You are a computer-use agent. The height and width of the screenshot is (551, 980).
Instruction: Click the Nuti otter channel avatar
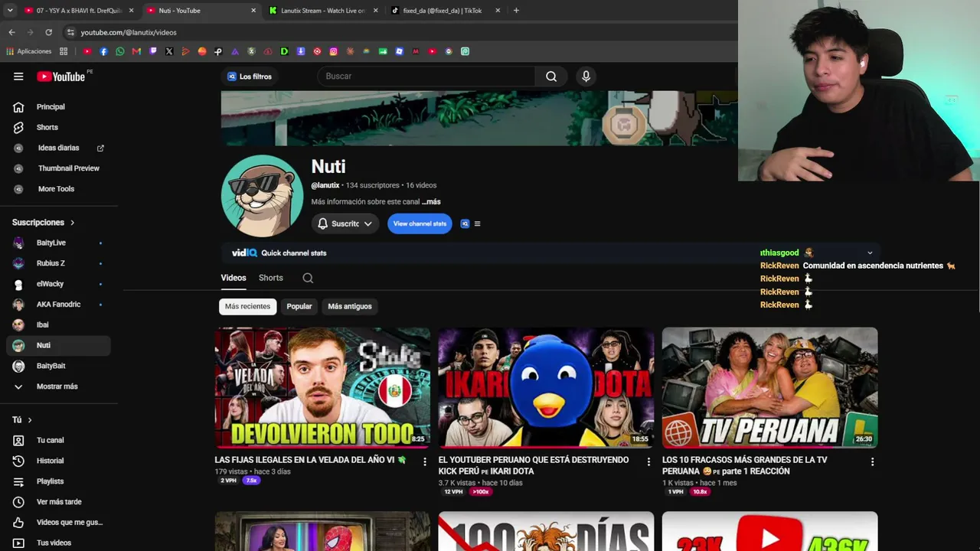262,196
